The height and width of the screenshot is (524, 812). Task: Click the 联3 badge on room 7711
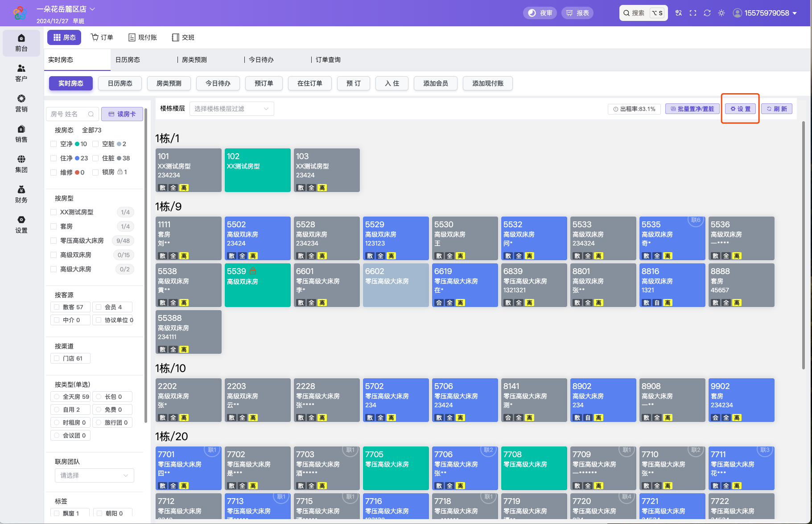pos(765,450)
